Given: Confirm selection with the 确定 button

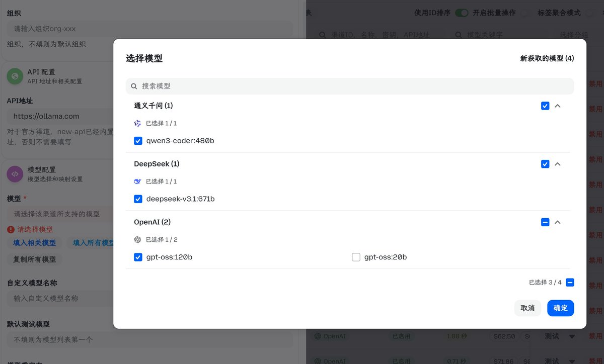Looking at the screenshot, I should [x=561, y=308].
